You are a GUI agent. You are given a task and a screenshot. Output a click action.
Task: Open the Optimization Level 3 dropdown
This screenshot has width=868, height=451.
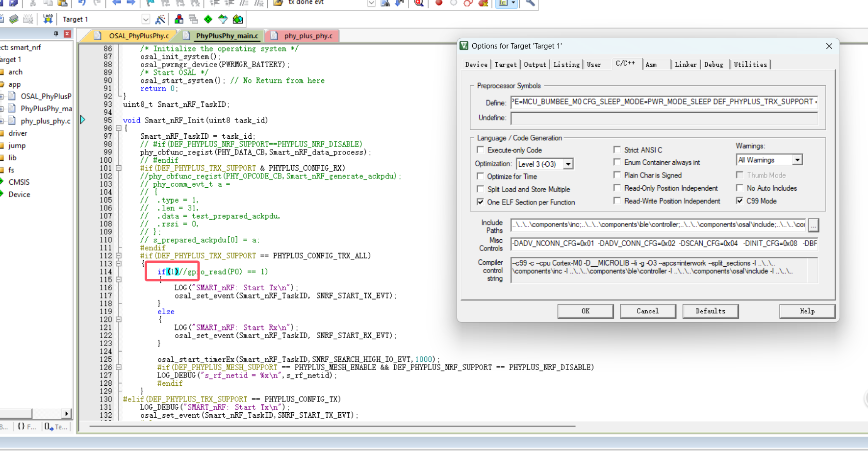coord(568,164)
